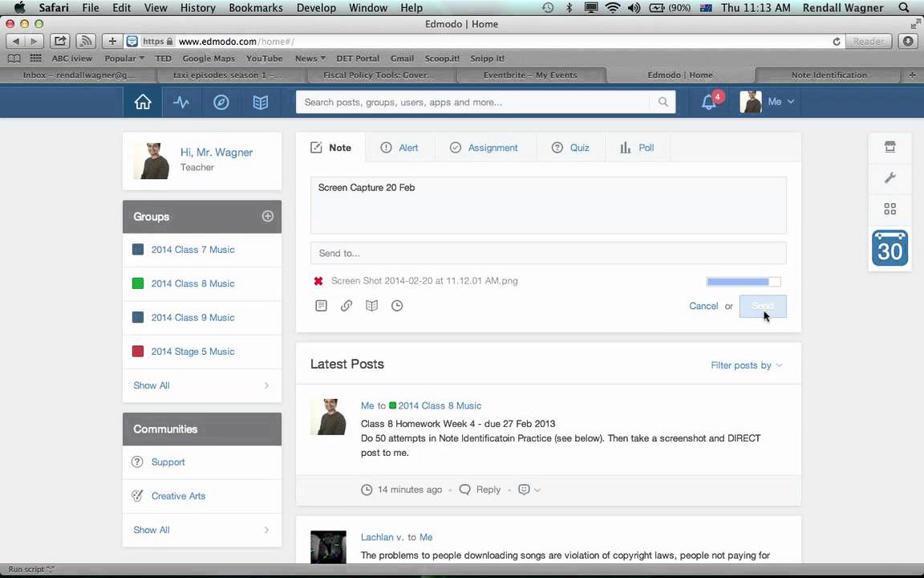Open the Edmodo store icon in right sidebar

pos(890,147)
